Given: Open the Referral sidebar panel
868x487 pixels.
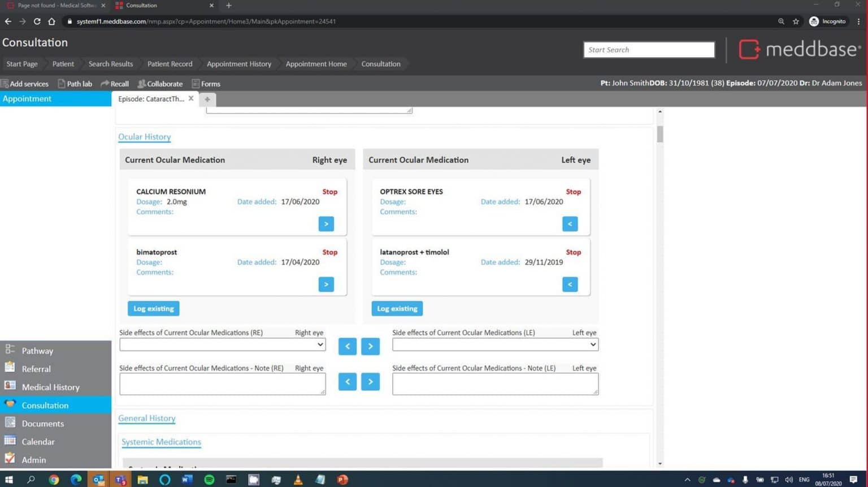Looking at the screenshot, I should tap(36, 369).
